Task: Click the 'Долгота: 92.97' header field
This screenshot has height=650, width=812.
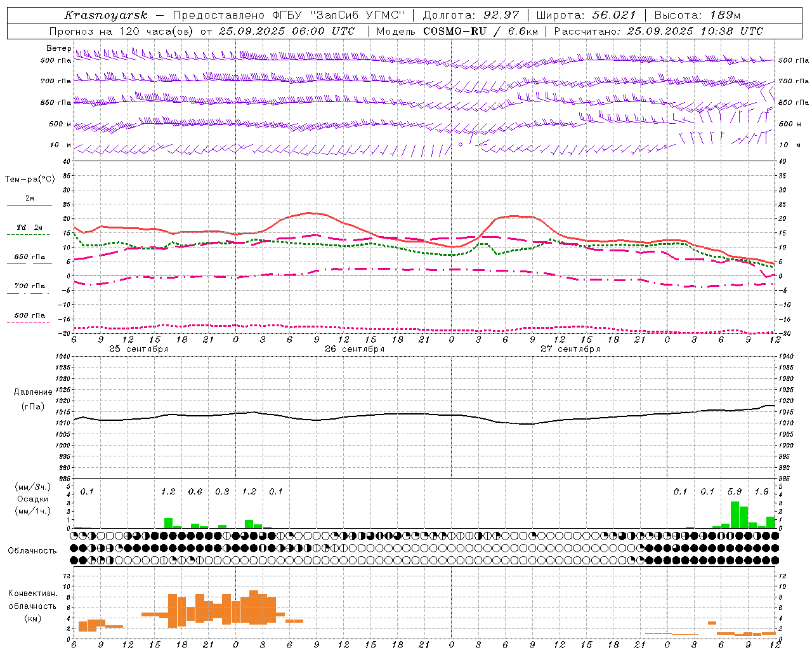Action: coord(471,15)
